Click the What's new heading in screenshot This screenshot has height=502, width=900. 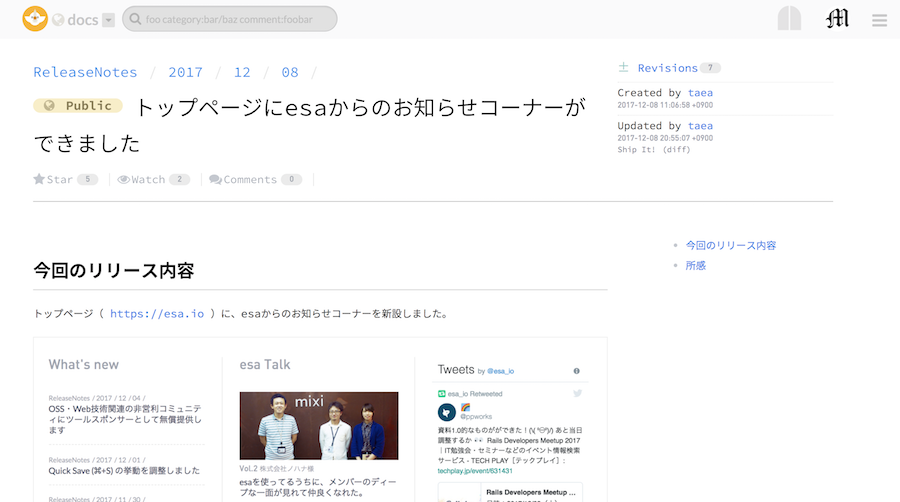84,364
